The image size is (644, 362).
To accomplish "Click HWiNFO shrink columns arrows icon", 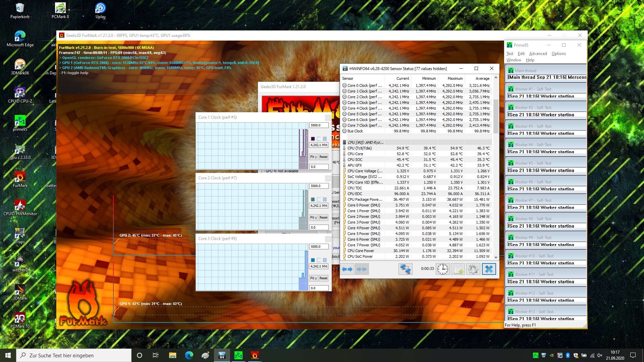I will pyautogui.click(x=362, y=269).
